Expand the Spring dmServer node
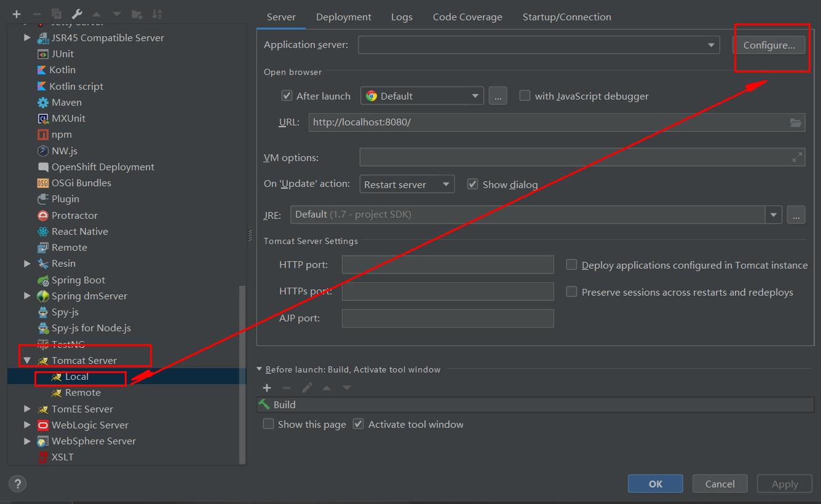This screenshot has width=821, height=504. click(x=27, y=296)
